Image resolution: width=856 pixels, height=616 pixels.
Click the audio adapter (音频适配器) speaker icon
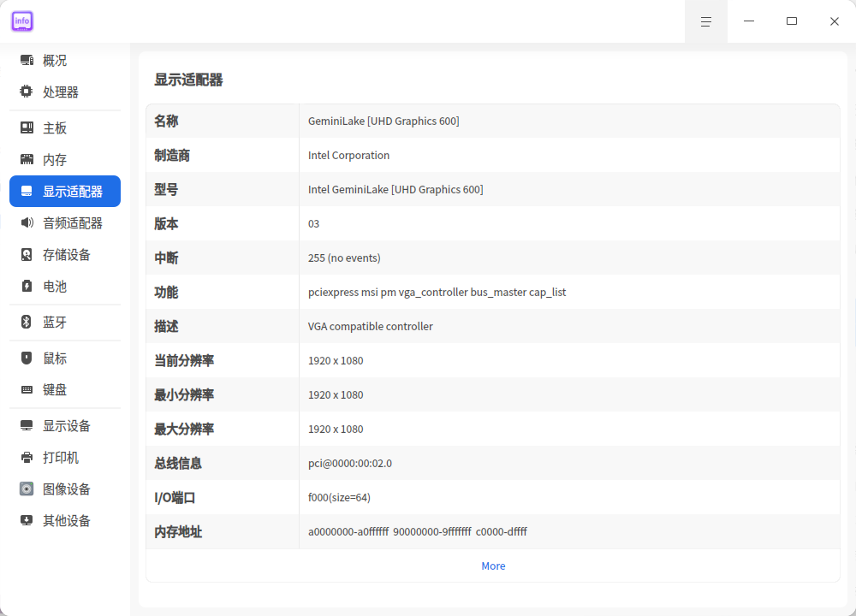point(27,222)
